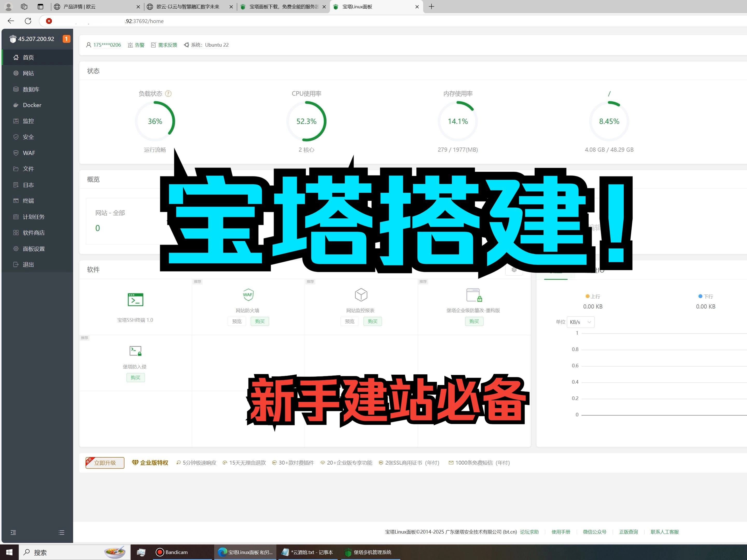
Task: Click the 网站防火墙 WAF icon
Action: click(248, 295)
